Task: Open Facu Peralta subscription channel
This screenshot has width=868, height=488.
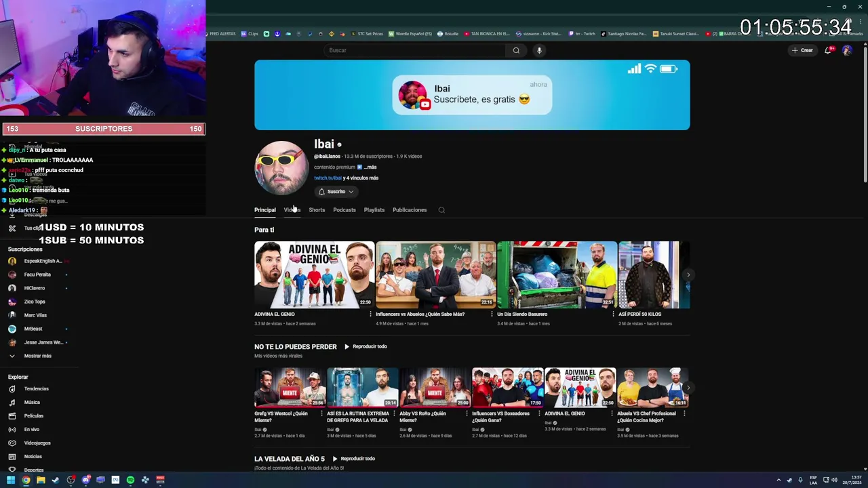Action: (x=37, y=274)
